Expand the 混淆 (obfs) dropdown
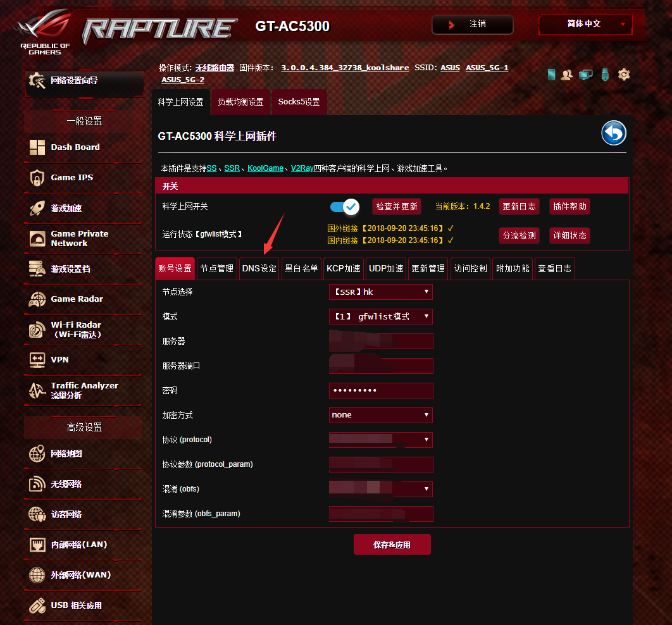The image size is (672, 625). click(x=380, y=489)
